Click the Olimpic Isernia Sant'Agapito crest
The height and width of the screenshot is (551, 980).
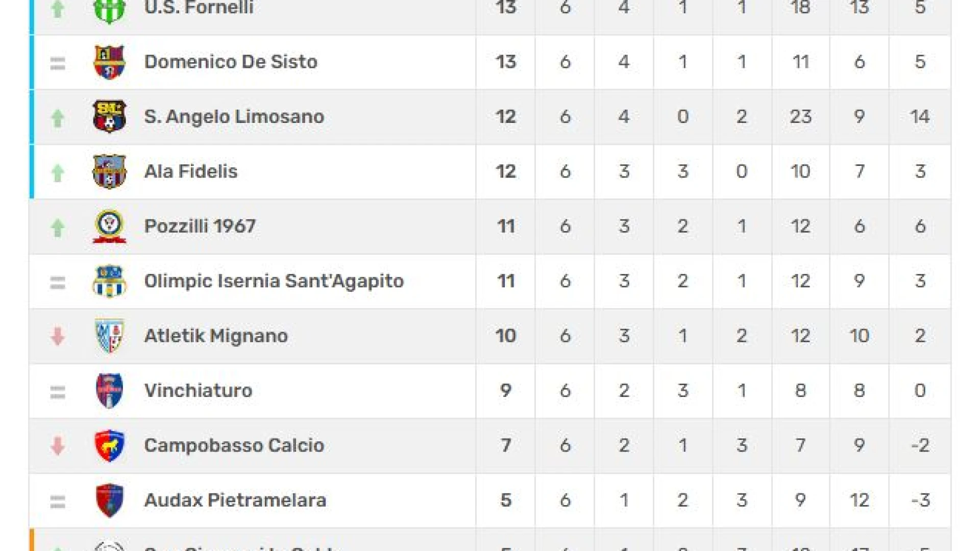click(x=109, y=281)
